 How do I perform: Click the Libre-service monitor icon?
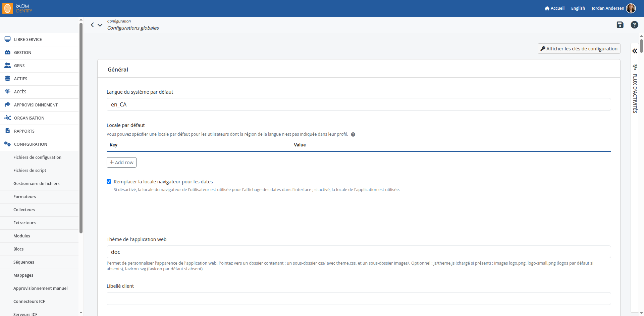coord(7,39)
